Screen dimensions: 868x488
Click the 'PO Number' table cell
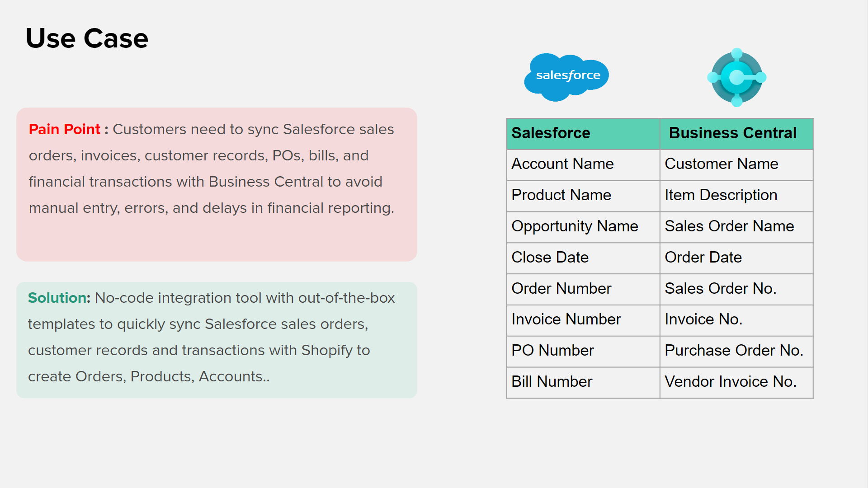pyautogui.click(x=583, y=351)
